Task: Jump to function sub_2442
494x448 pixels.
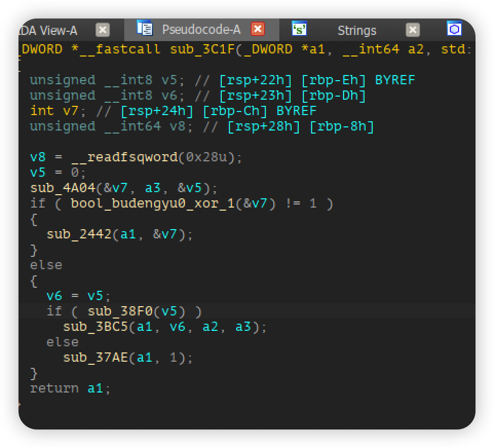Action: coord(79,235)
